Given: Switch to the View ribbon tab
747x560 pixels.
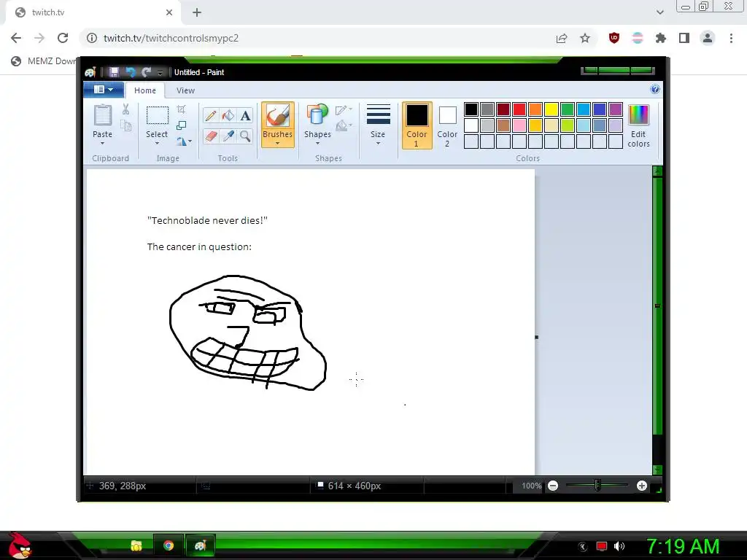Looking at the screenshot, I should (185, 90).
